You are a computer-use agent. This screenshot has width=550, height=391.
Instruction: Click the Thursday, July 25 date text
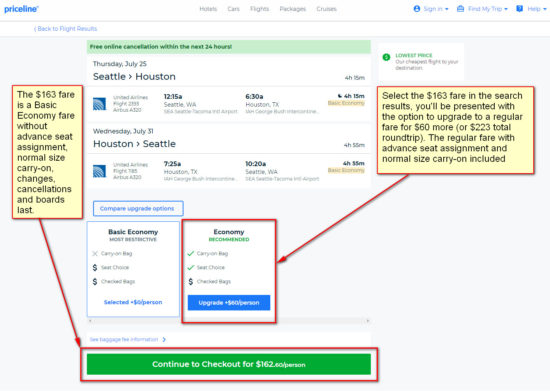pos(120,64)
